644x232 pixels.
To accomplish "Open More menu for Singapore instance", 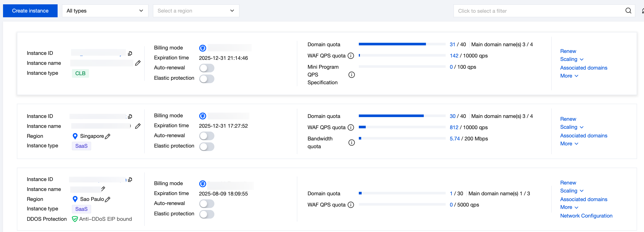I will click(x=569, y=144).
